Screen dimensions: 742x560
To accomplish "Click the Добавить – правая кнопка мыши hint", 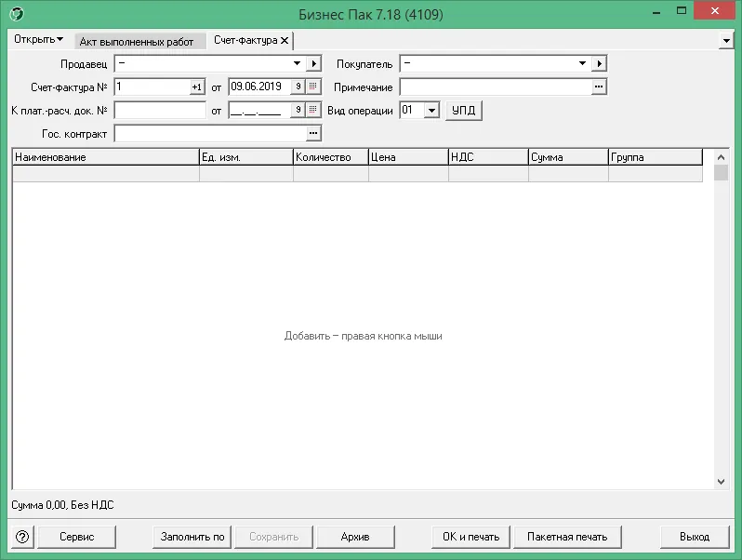I will click(x=363, y=336).
